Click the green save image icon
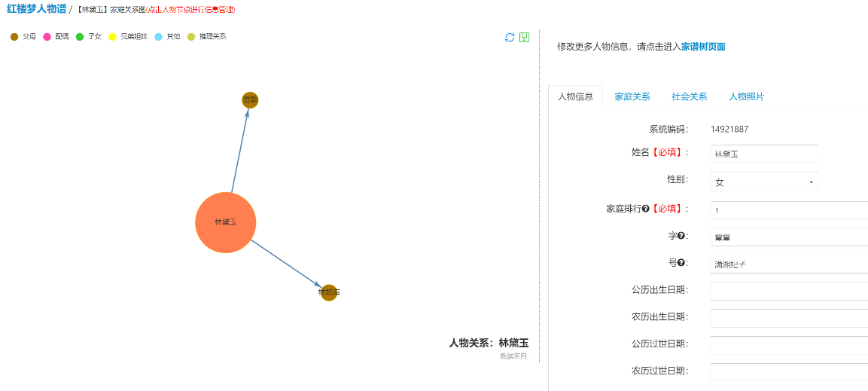 tap(524, 37)
